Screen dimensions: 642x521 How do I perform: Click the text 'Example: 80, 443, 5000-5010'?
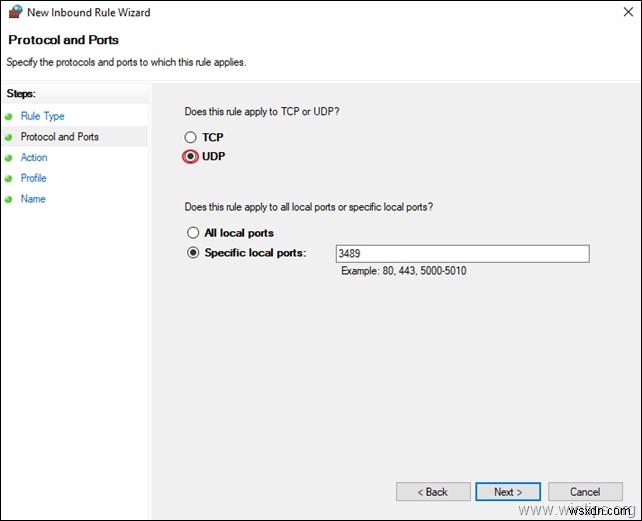coord(404,271)
